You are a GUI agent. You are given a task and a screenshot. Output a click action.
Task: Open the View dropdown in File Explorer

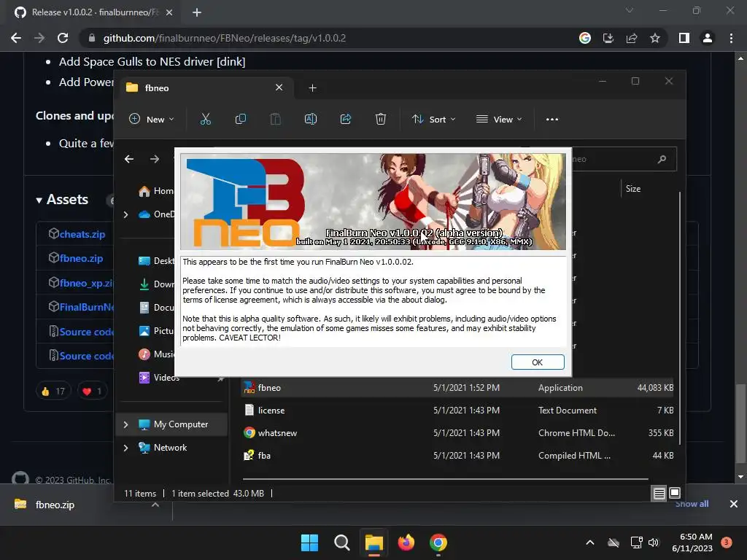(x=499, y=119)
